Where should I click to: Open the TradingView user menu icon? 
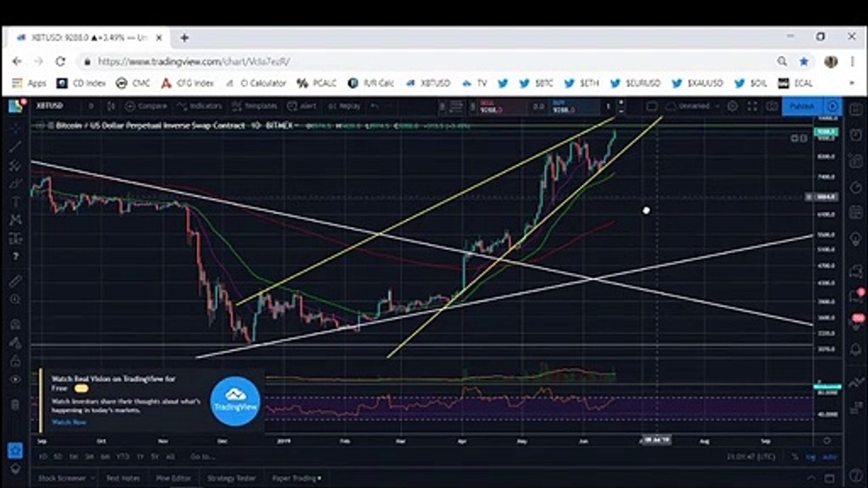point(15,106)
